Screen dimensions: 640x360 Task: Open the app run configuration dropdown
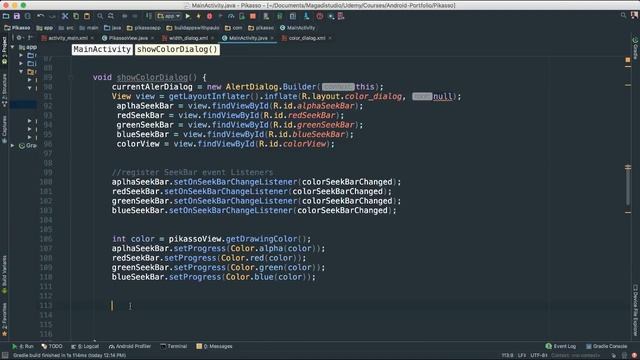(x=169, y=16)
